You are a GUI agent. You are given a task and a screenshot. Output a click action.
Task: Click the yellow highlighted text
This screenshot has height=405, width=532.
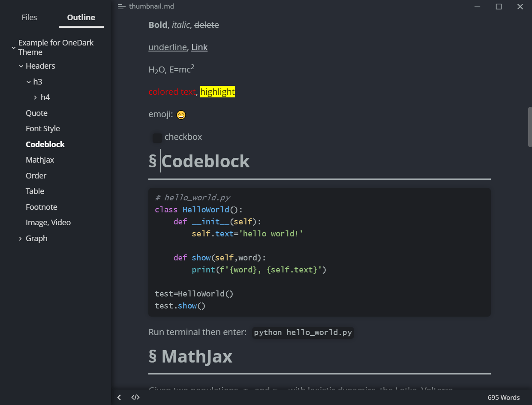pos(217,92)
